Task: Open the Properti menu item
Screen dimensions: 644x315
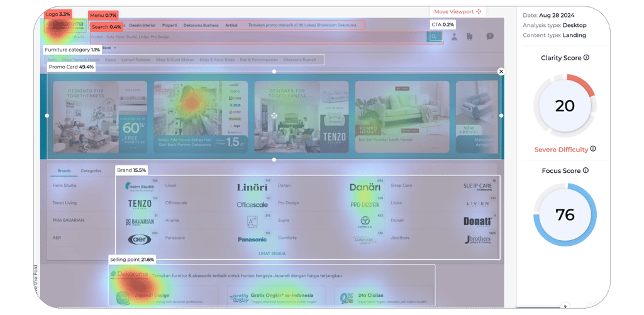Action: (170, 25)
